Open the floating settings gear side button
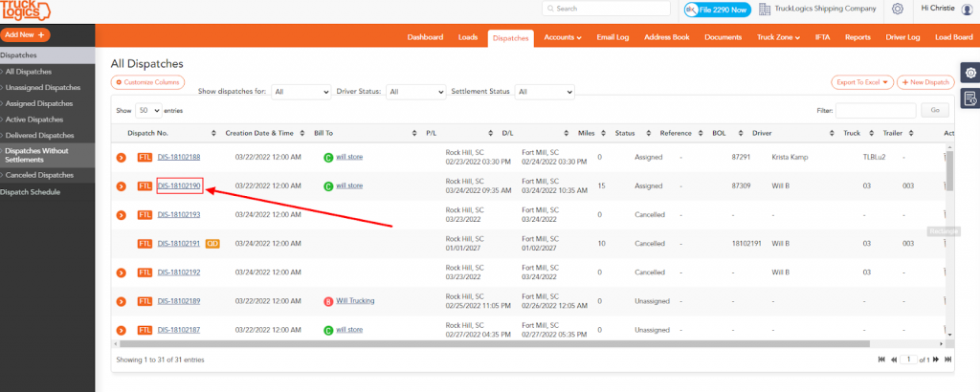The image size is (980, 392). point(970,73)
